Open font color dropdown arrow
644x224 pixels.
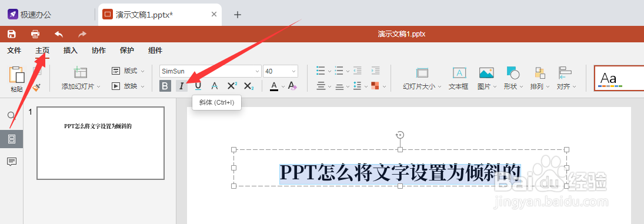coord(283,86)
